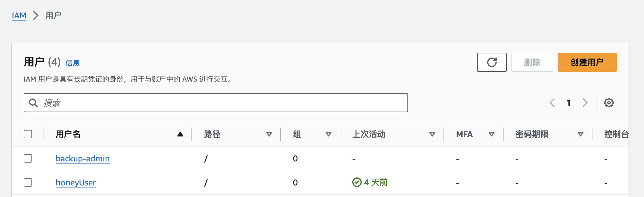Click the 用户名 ascending sort triangle

click(x=180, y=134)
